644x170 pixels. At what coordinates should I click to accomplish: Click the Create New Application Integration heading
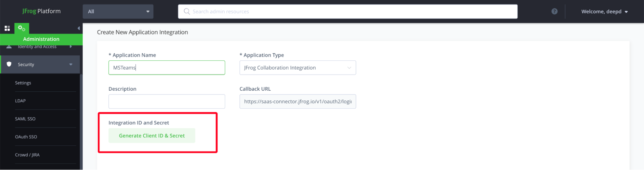pyautogui.click(x=142, y=32)
